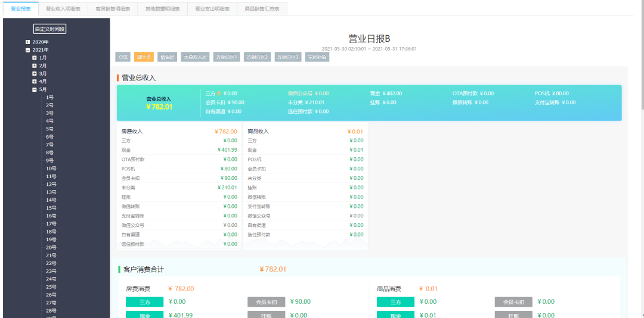
Task: Click green 三方 button under 商品消费
Action: coord(395,302)
